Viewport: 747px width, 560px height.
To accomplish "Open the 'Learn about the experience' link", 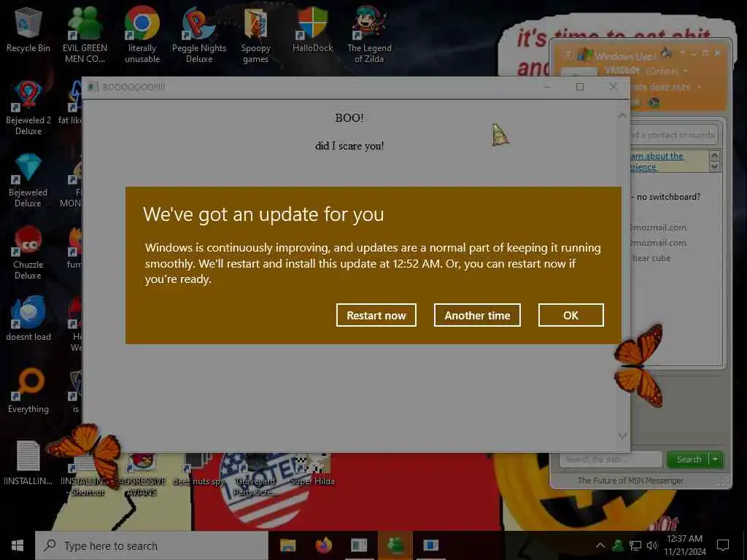I will click(x=656, y=161).
